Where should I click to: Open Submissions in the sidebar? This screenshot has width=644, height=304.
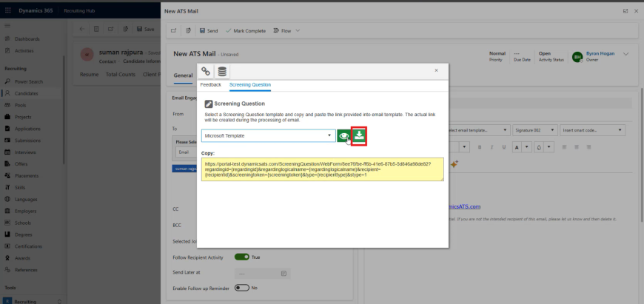(27, 141)
